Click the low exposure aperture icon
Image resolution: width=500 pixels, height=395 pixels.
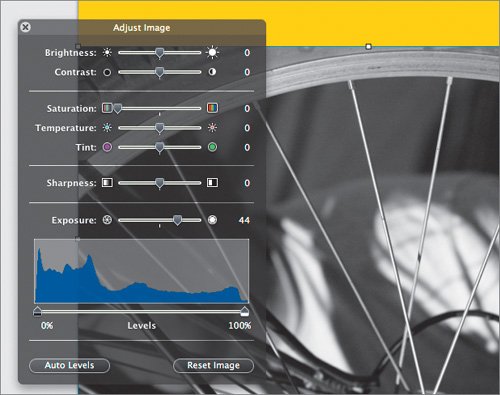pos(107,220)
